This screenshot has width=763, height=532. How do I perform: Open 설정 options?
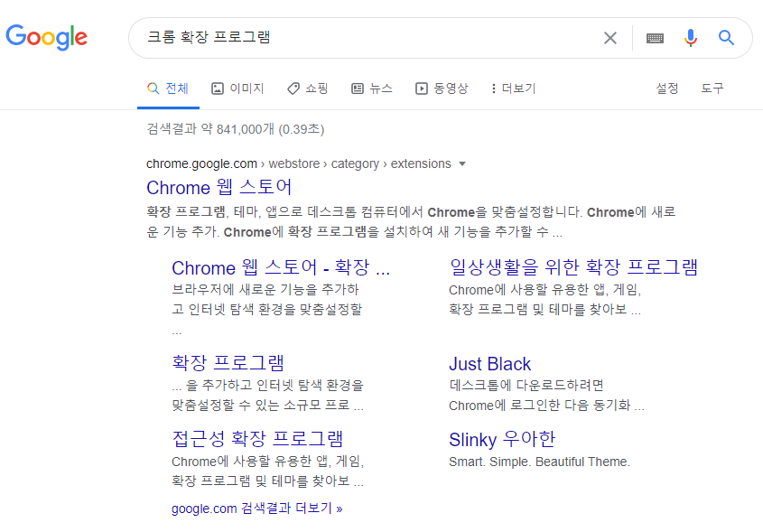pos(666,89)
